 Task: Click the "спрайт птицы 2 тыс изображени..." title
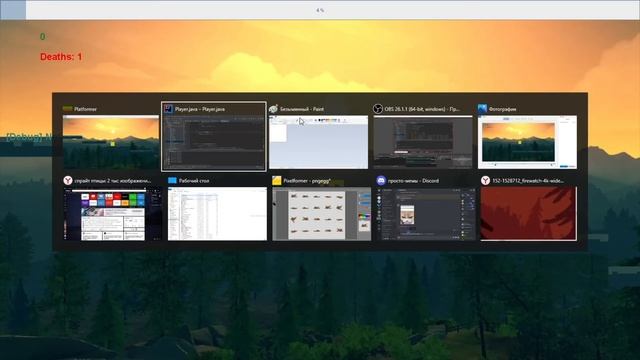tap(113, 181)
